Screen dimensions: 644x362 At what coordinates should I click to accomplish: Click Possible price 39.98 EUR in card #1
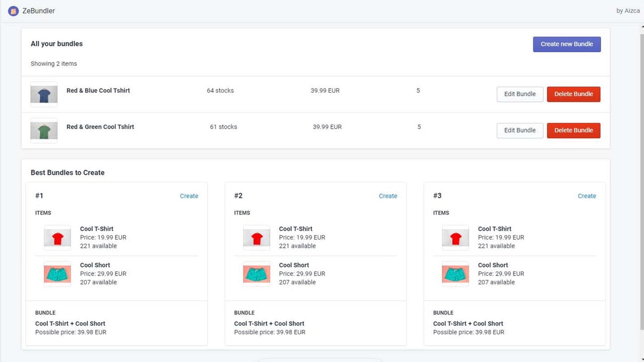coord(71,332)
